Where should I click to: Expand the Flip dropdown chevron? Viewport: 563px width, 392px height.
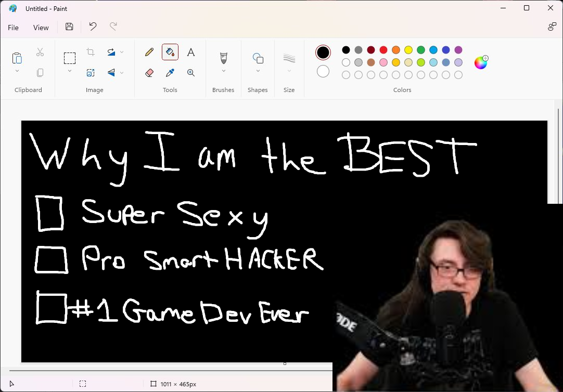(x=122, y=73)
